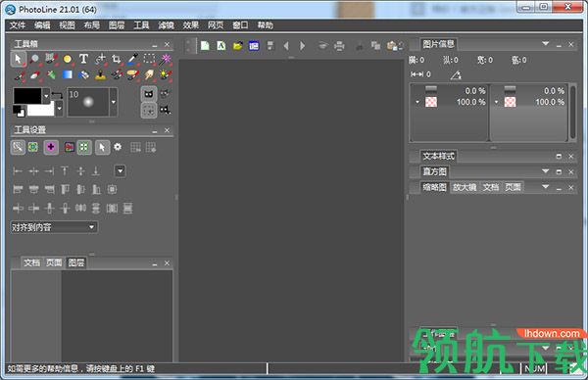
Task: Select the magic wand tool
Action: click(166, 59)
